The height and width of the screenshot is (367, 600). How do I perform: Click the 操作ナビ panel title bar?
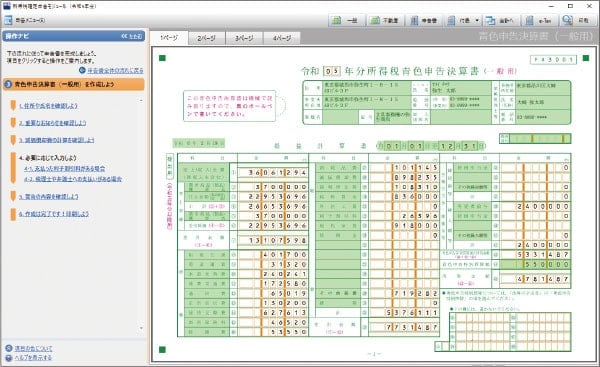click(x=73, y=36)
